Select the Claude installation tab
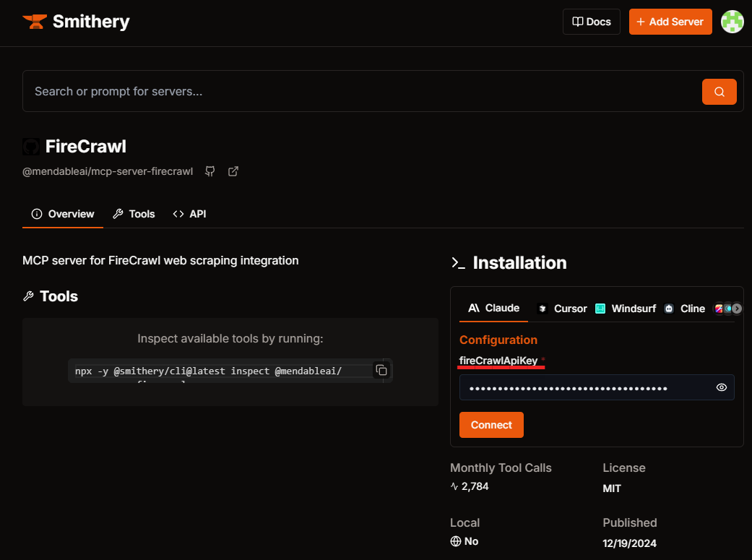 pyautogui.click(x=494, y=308)
